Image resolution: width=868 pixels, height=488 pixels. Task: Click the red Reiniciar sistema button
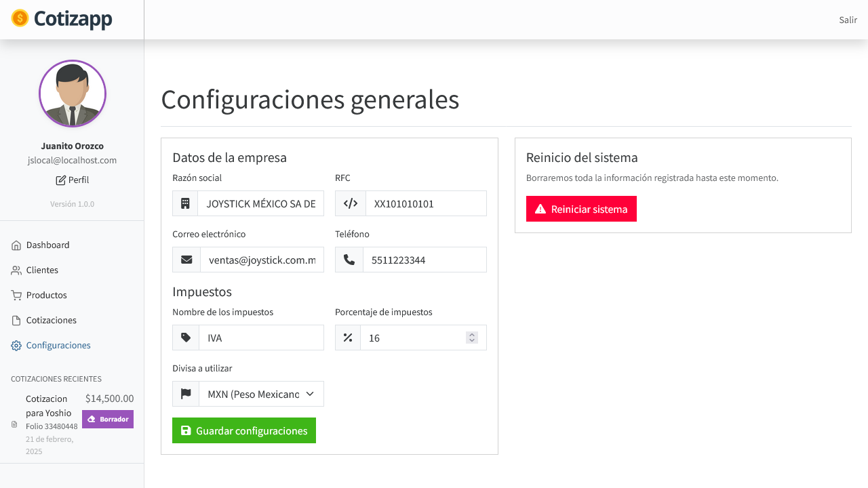581,209
